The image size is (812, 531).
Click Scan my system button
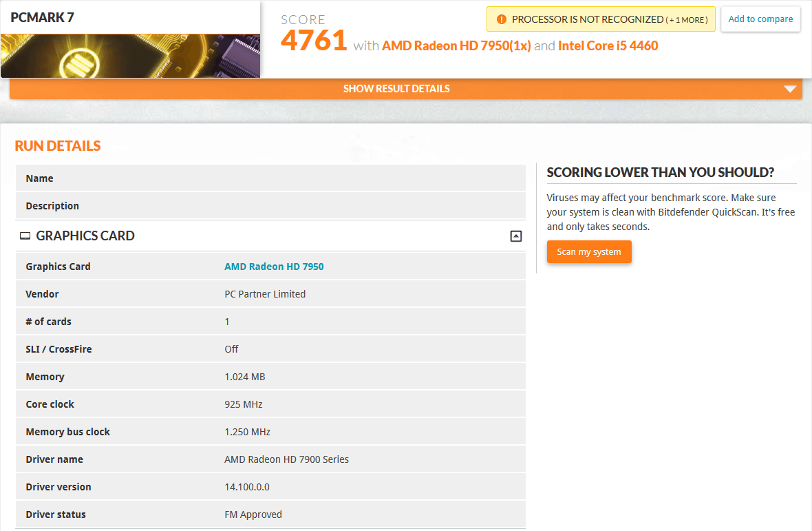tap(589, 252)
